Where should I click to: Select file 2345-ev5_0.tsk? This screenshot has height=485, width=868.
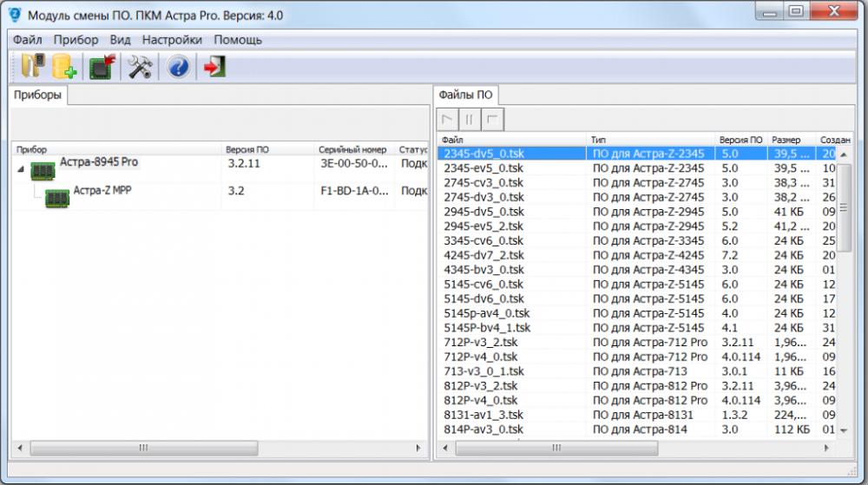pos(483,168)
